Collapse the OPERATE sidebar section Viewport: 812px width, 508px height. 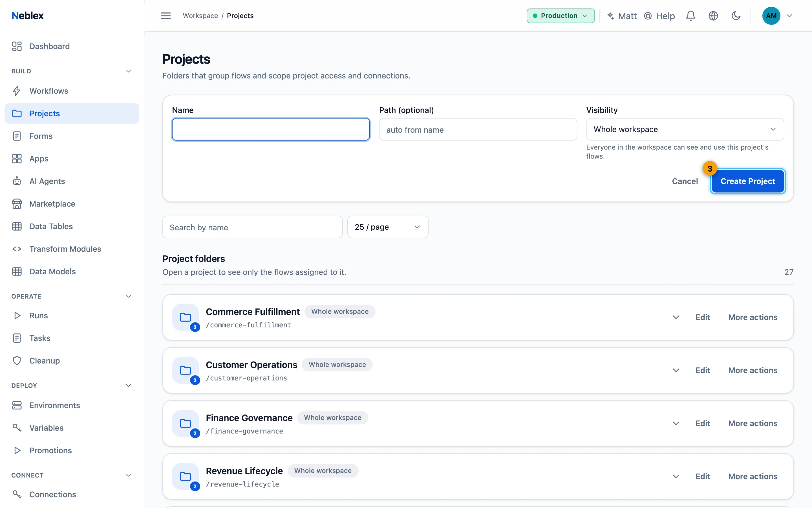tap(128, 296)
